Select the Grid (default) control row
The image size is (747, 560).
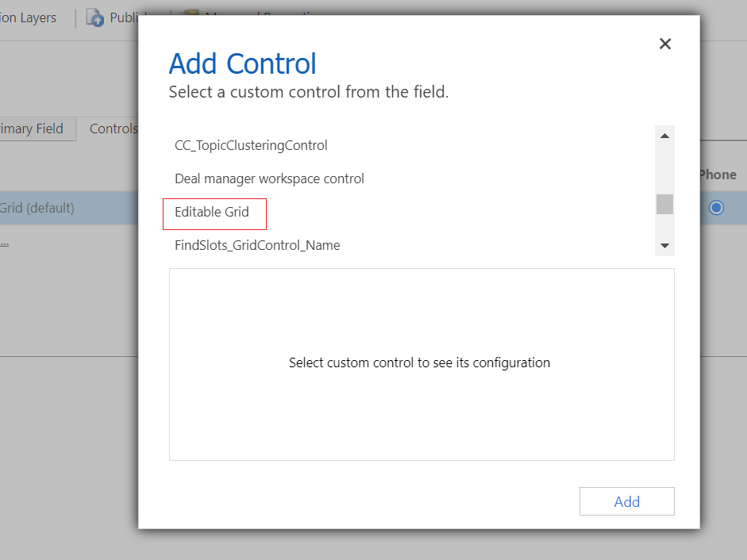click(x=69, y=208)
